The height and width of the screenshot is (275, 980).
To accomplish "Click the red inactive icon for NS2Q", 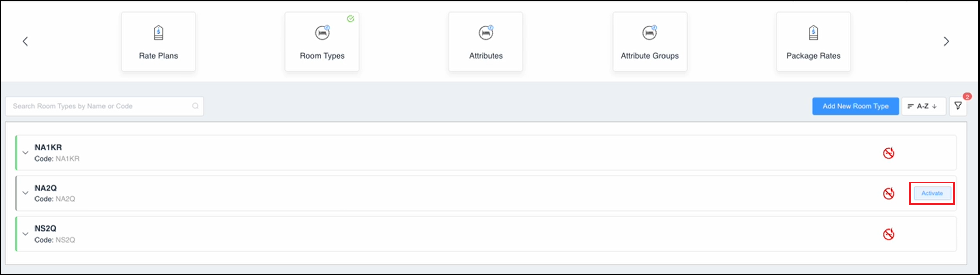I will pos(889,234).
